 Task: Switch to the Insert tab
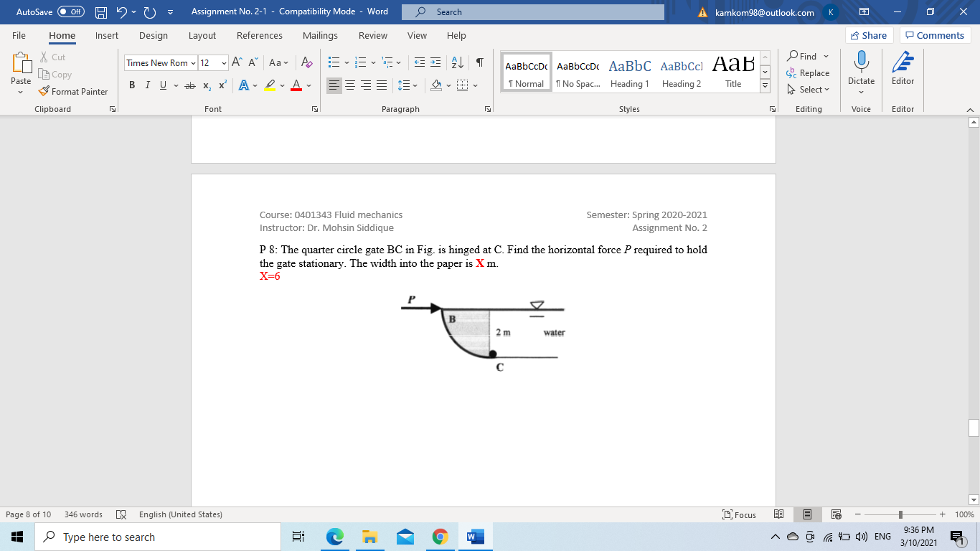[x=107, y=35]
